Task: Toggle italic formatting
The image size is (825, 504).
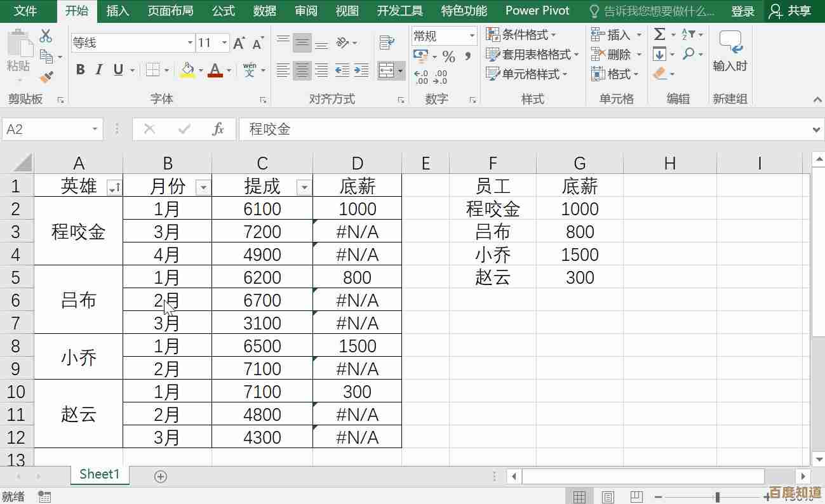Action: (99, 70)
